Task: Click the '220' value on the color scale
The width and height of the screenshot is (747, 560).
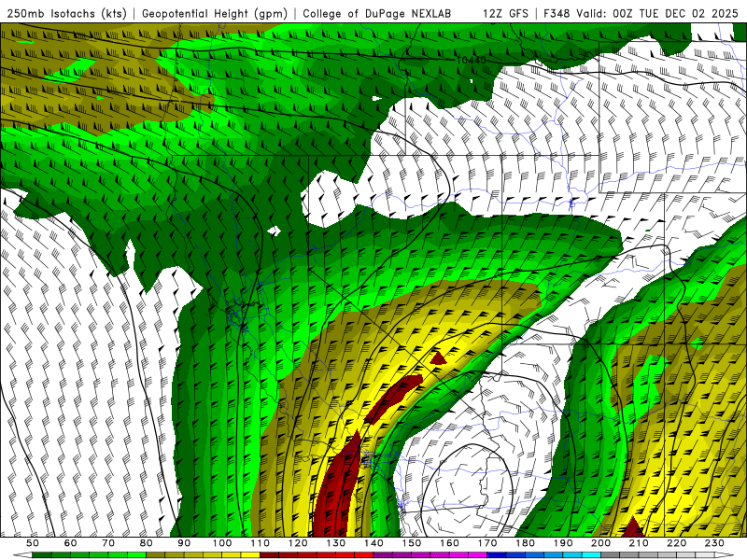Action: click(x=676, y=543)
